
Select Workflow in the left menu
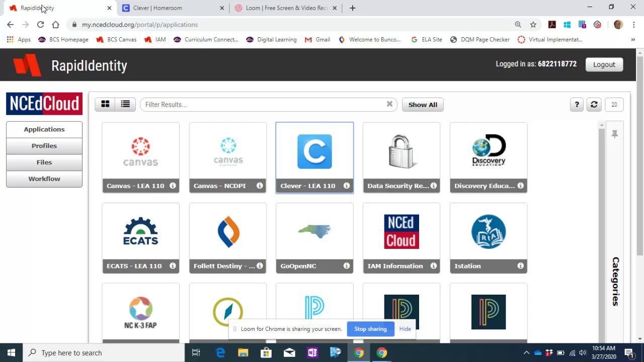(44, 179)
